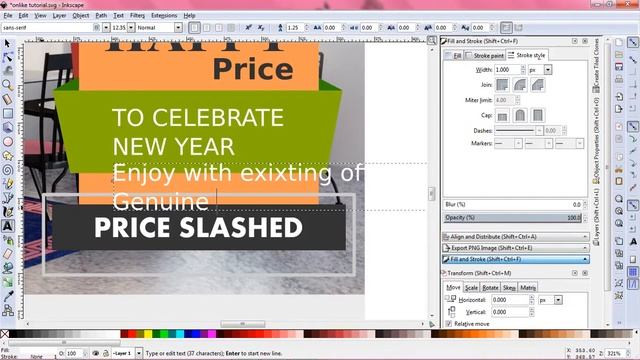Select the Star polygon tool
The height and width of the screenshot is (360, 640).
click(7, 156)
